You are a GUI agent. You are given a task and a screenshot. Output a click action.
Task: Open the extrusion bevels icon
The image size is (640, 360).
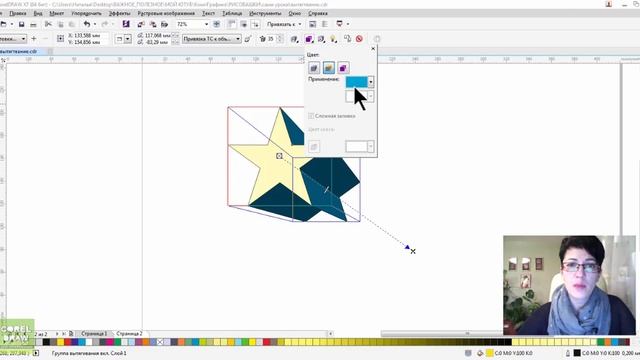click(x=321, y=39)
